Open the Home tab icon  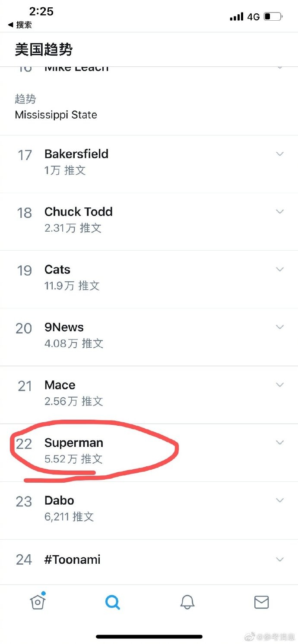pyautogui.click(x=38, y=602)
